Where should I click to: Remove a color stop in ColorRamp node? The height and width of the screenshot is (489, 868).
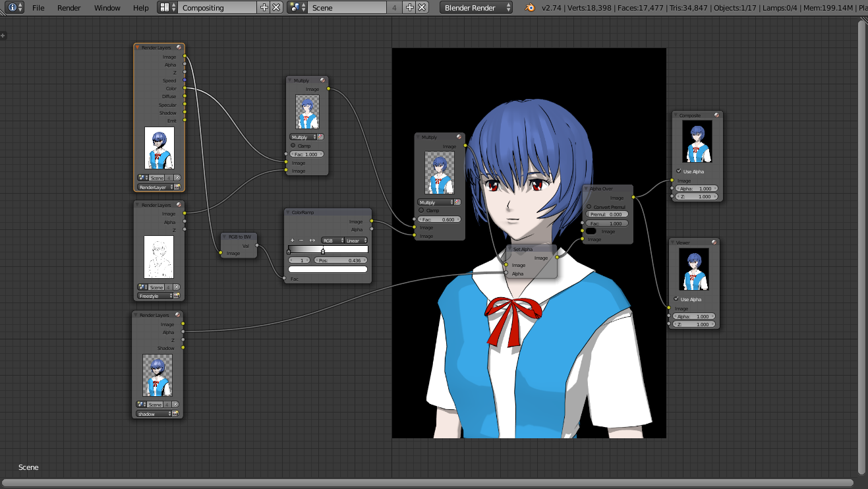(301, 240)
